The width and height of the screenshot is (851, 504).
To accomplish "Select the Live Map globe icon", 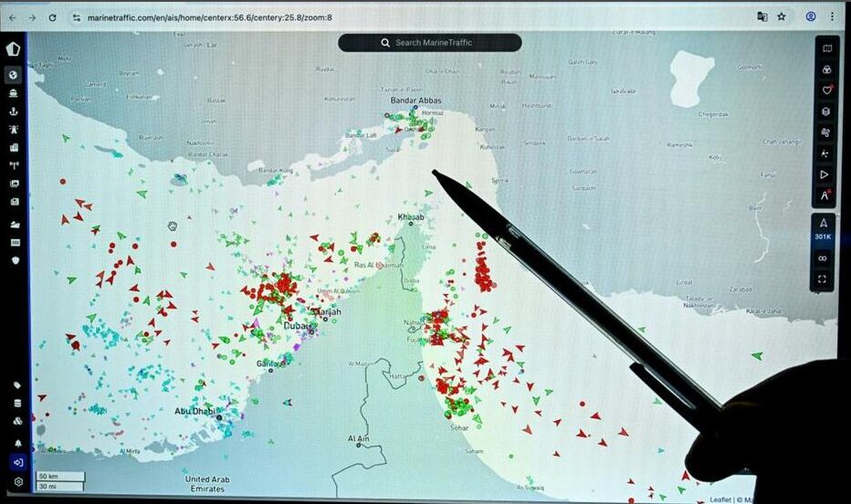I will click(14, 74).
